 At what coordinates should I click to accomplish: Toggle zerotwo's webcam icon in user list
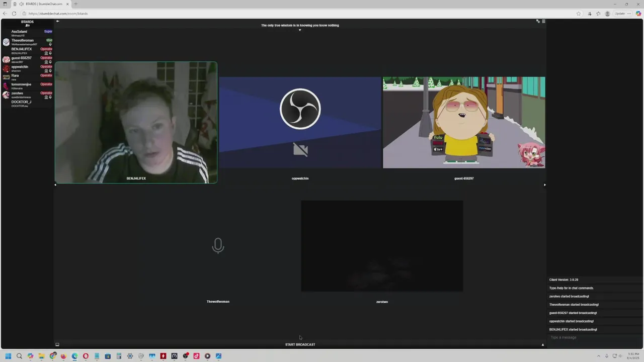coord(46,97)
